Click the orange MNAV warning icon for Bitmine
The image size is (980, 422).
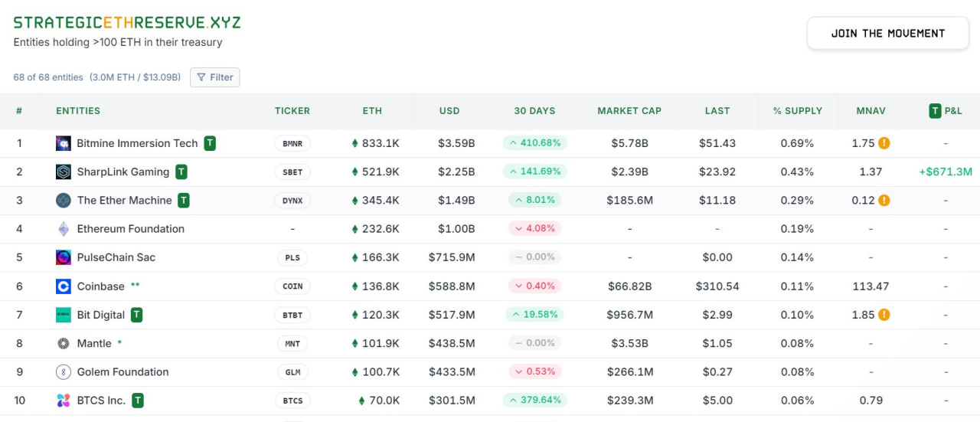[x=884, y=143]
